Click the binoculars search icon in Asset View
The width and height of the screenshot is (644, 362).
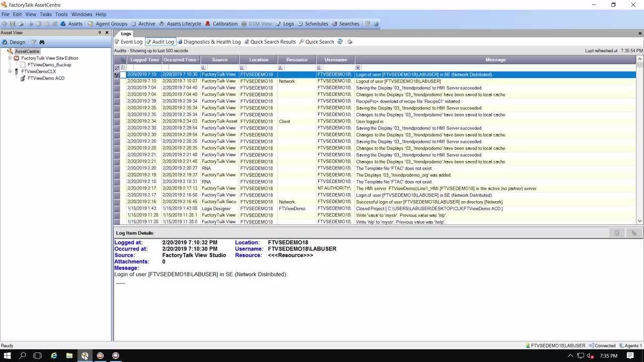[42, 42]
